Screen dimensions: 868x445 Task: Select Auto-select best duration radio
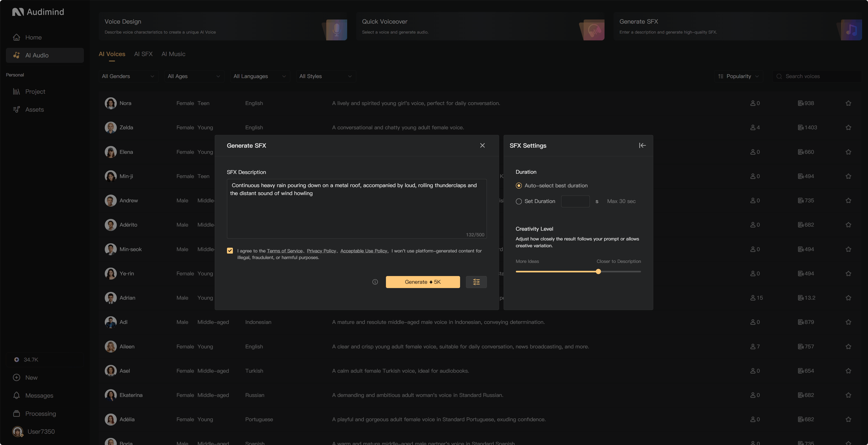[519, 186]
